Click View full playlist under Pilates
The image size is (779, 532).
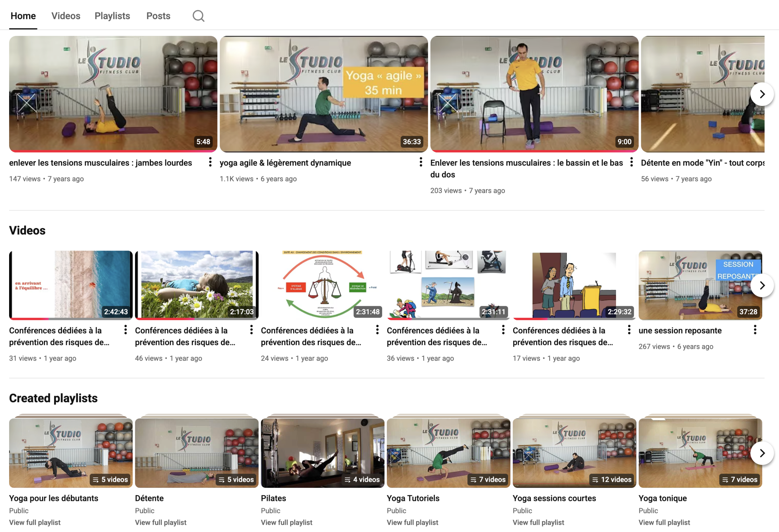click(x=286, y=522)
